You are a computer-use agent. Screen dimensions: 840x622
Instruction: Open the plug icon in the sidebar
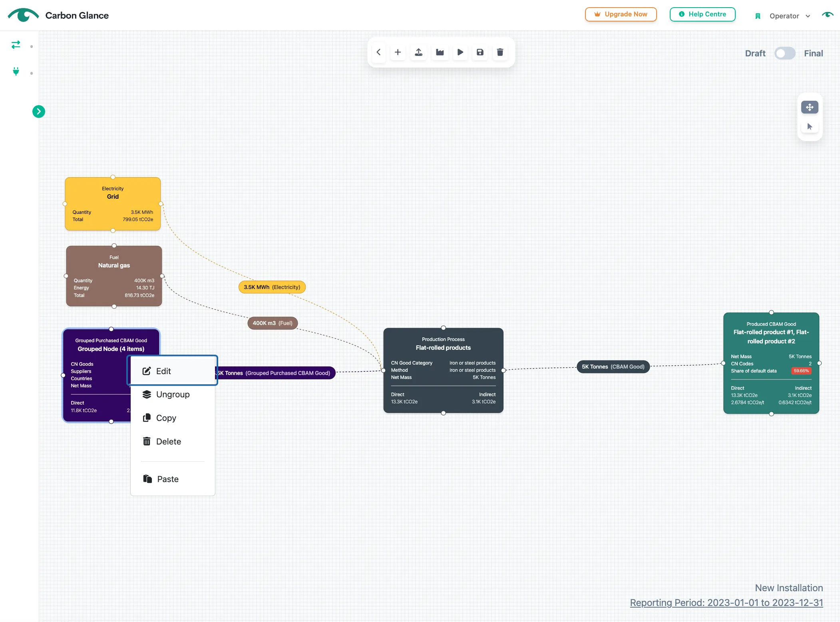[x=16, y=72]
